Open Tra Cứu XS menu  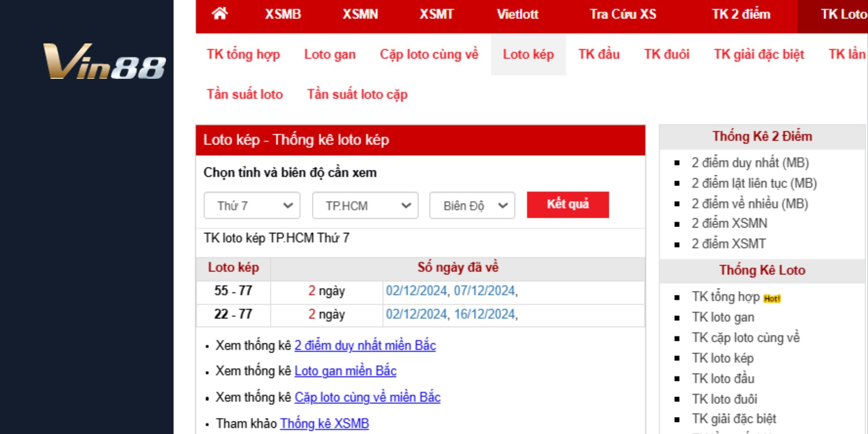coord(623,14)
